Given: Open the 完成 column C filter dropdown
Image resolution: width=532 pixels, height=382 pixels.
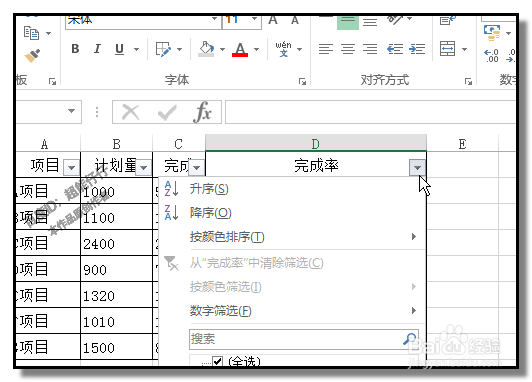Looking at the screenshot, I should [197, 168].
